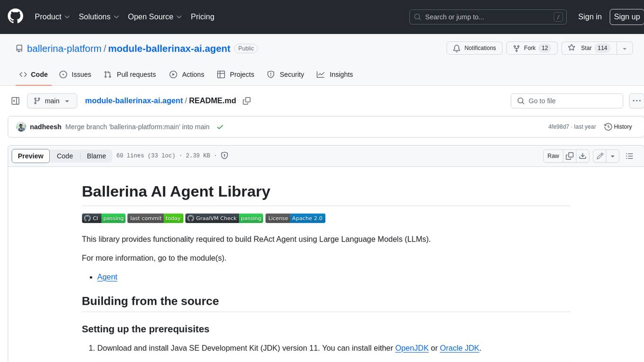644x362 pixels.
Task: Switch to the Code tab
Action: tap(33, 74)
